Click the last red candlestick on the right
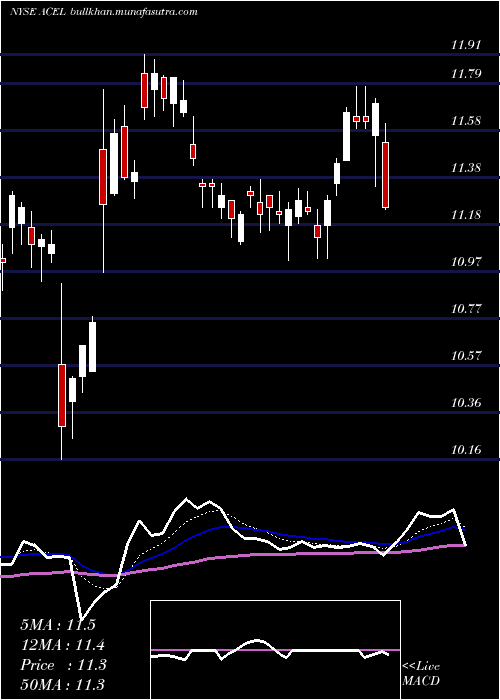The image size is (500, 700). 385,175
